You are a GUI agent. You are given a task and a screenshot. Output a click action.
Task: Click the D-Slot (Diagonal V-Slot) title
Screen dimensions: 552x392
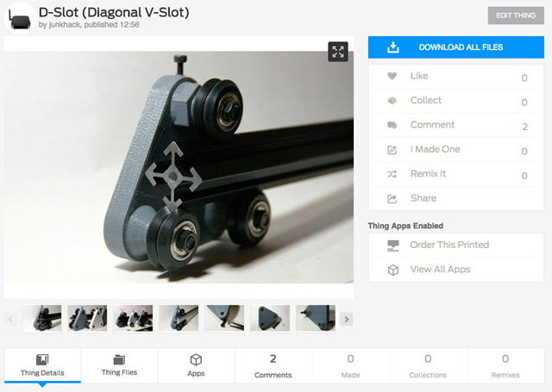point(114,12)
